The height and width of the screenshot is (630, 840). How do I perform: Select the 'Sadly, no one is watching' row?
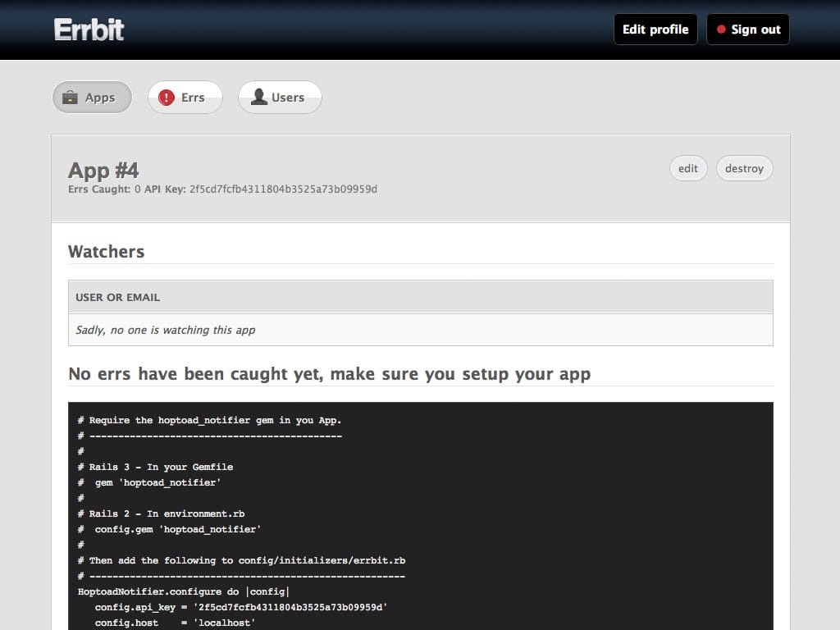point(166,330)
